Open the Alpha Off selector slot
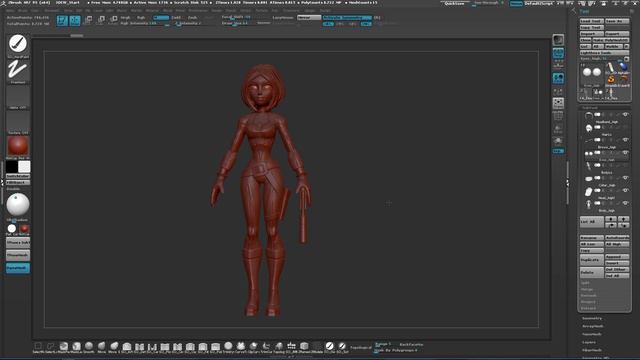The width and height of the screenshot is (640, 360). [x=18, y=95]
